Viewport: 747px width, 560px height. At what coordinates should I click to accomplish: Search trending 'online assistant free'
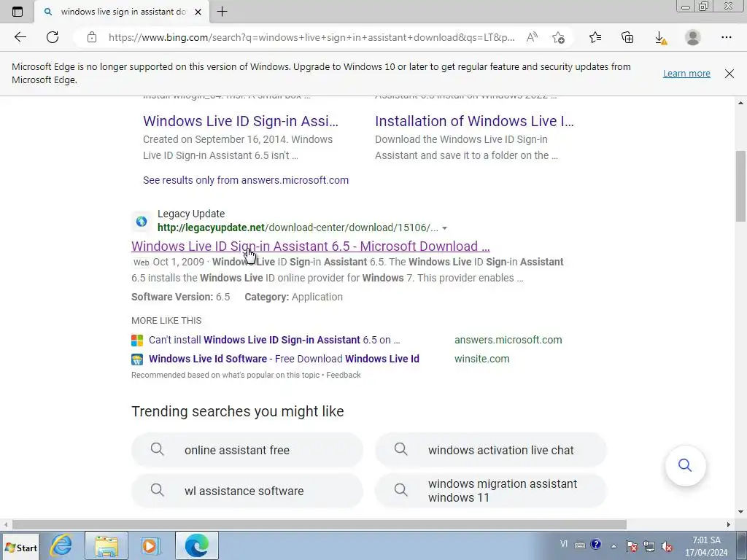(247, 450)
